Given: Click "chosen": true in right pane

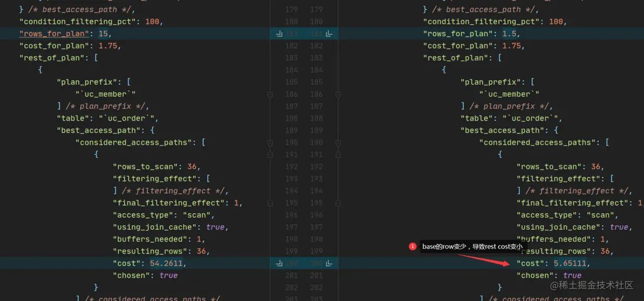Looking at the screenshot, I should click(549, 276).
